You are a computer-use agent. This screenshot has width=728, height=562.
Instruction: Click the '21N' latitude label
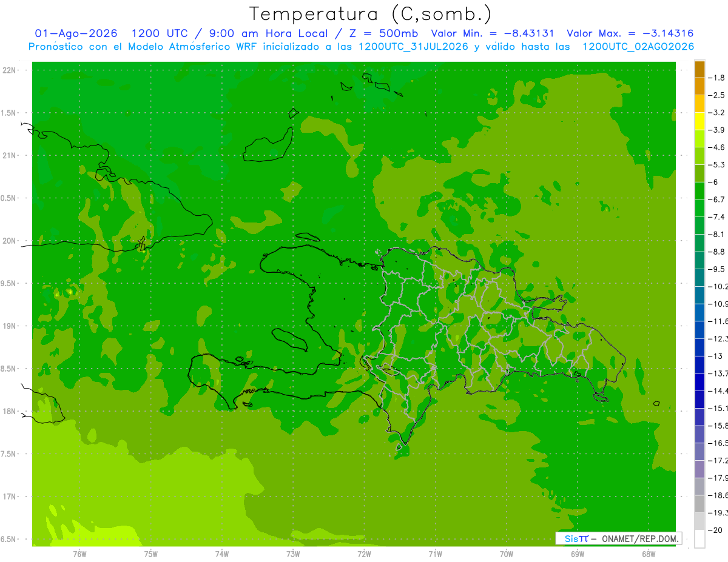pyautogui.click(x=9, y=156)
